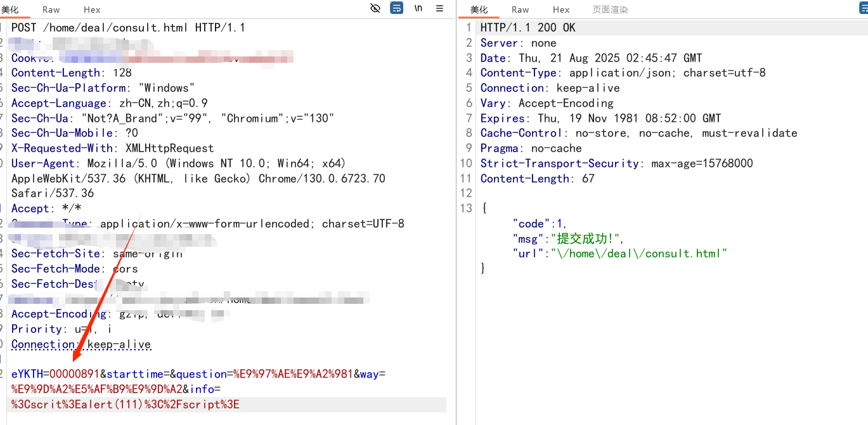Click the POST /home/deal/consult.html request line
Viewport: 868px width, 425px height.
click(128, 28)
